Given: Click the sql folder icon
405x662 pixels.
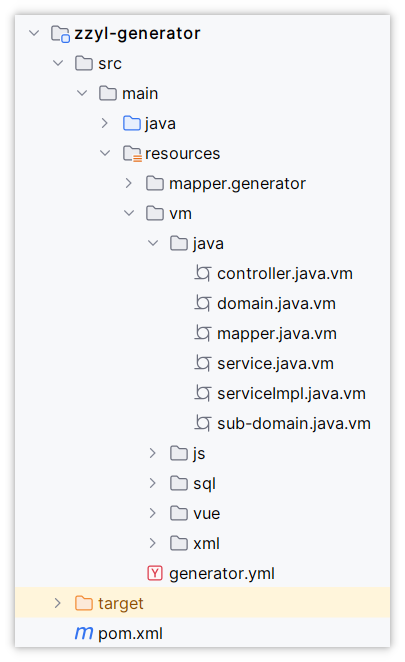Looking at the screenshot, I should pyautogui.click(x=179, y=483).
